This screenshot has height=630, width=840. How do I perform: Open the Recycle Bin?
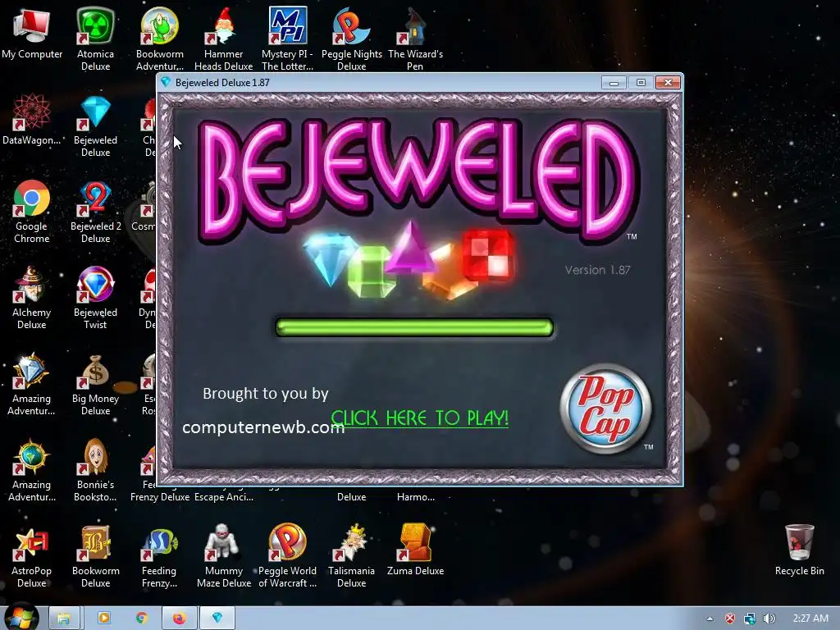[799, 550]
